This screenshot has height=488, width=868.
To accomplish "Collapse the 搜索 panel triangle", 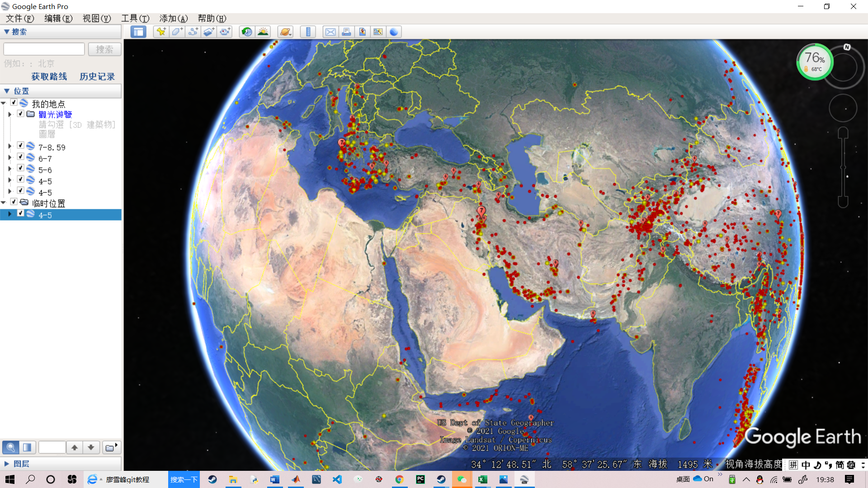I will [x=7, y=32].
